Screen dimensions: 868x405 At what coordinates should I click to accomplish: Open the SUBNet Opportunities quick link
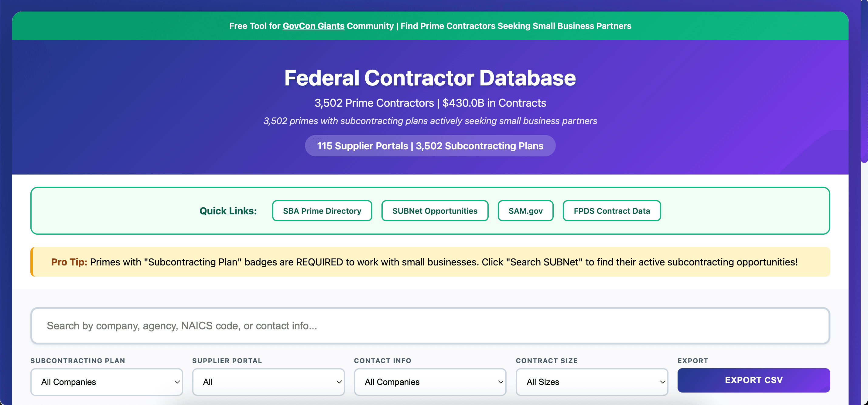(435, 211)
